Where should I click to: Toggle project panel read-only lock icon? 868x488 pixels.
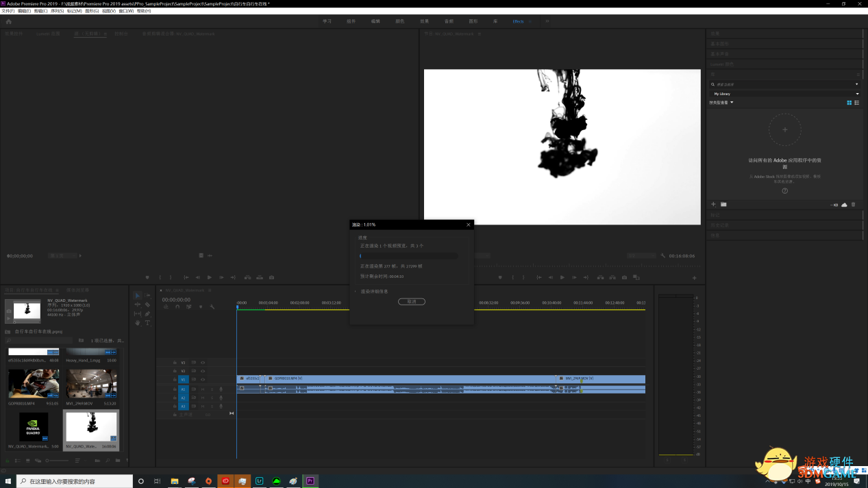(7, 461)
